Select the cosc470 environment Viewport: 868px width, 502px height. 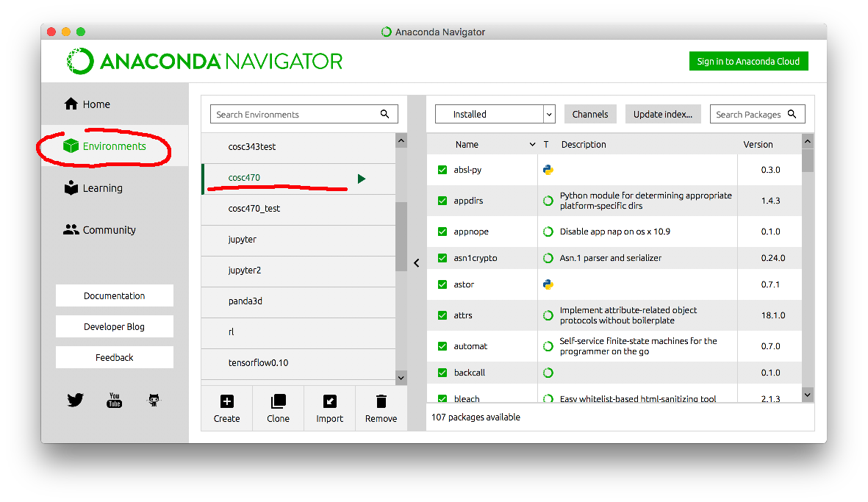(298, 179)
